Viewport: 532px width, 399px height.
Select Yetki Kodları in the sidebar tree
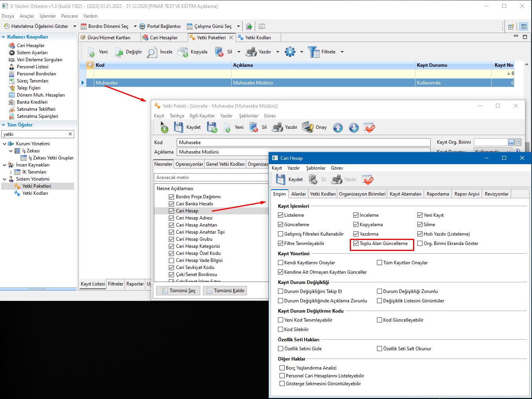pos(35,193)
